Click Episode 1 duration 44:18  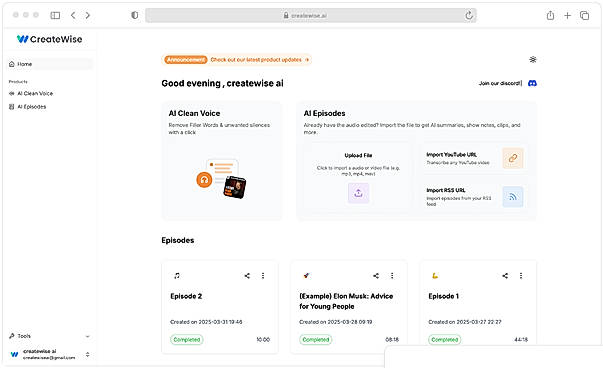521,340
